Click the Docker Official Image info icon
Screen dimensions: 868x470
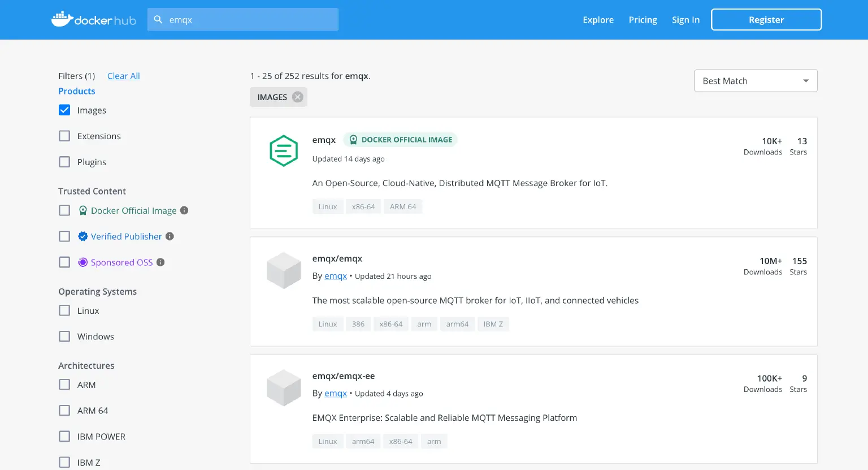coord(184,210)
